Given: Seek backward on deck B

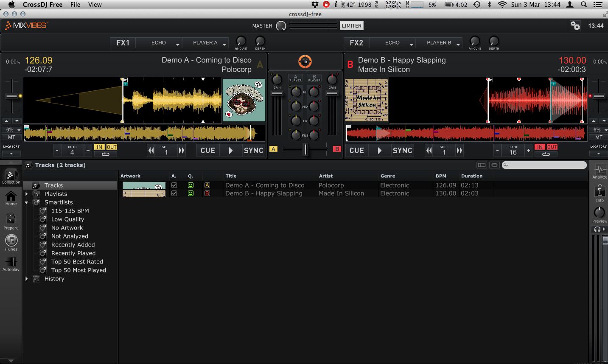Looking at the screenshot, I should (x=429, y=150).
